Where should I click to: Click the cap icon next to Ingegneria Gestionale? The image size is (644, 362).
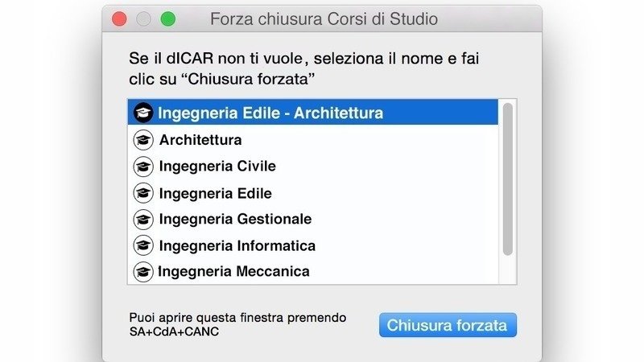coord(143,219)
